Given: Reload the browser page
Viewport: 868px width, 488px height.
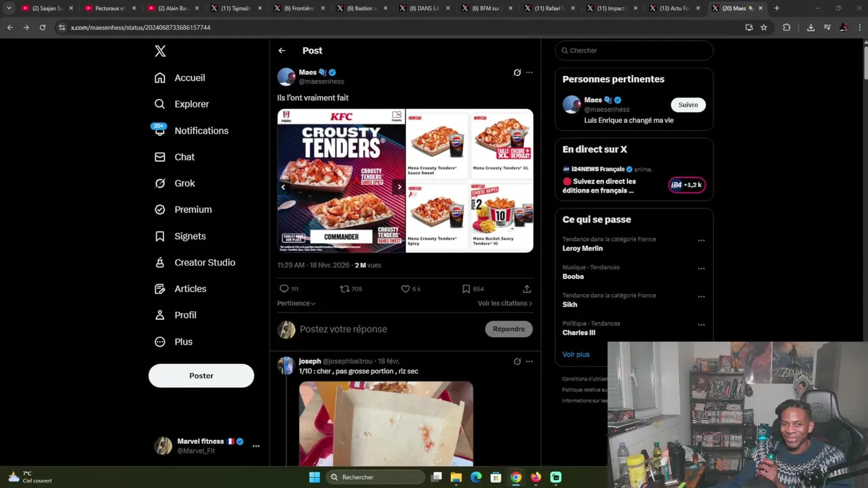Looking at the screenshot, I should pos(42,27).
